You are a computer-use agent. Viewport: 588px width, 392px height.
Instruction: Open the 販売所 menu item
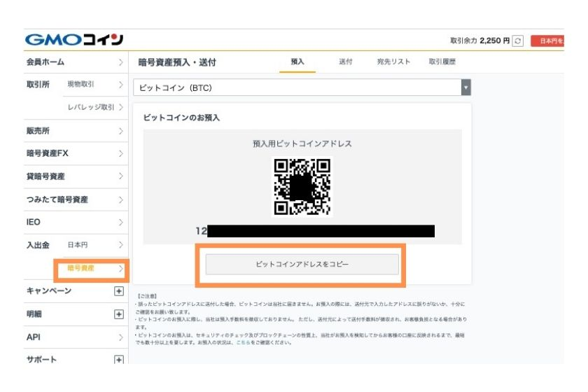[x=76, y=131]
